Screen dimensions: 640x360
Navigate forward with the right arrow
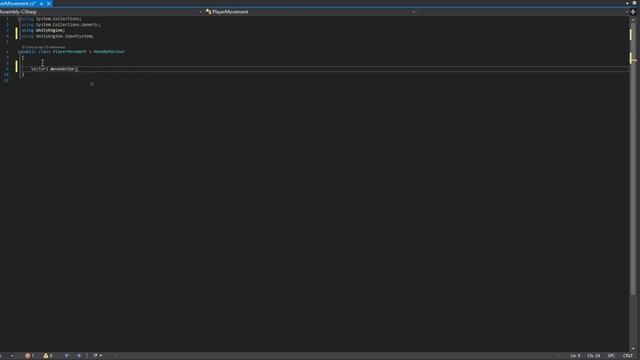point(78,356)
